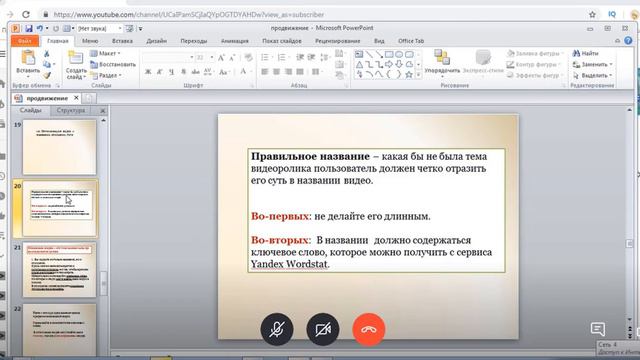This screenshot has height=360, width=640.
Task: Click increase indent level icon
Action: pos(311,58)
